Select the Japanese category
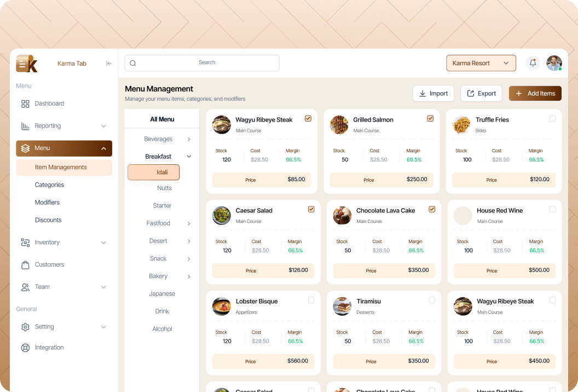This screenshot has height=392, width=578. click(x=162, y=294)
